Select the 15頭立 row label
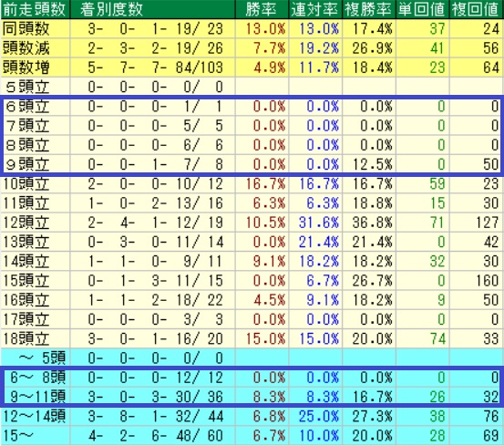The image size is (504, 446). [x=26, y=280]
